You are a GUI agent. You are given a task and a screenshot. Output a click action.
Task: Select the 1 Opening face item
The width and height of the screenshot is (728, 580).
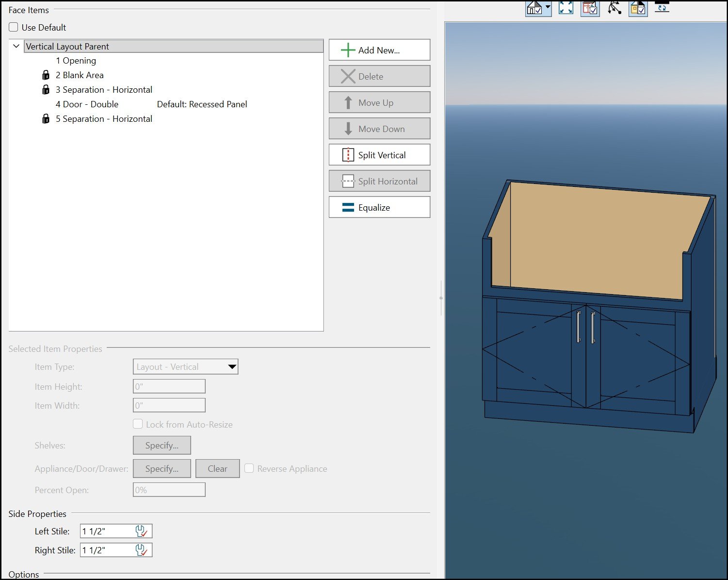click(76, 61)
